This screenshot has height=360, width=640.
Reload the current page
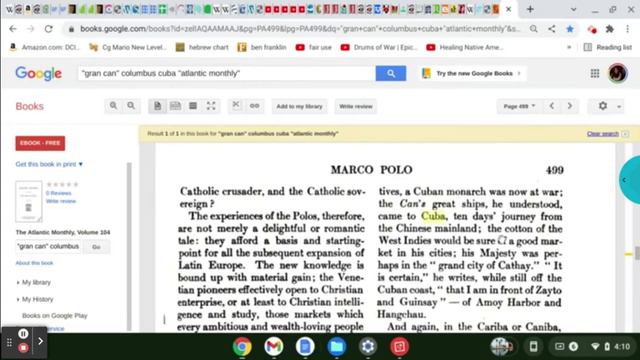coord(49,29)
